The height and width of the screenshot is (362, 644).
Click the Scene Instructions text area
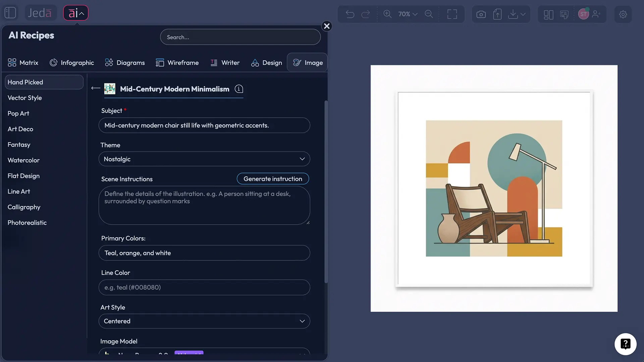click(204, 205)
